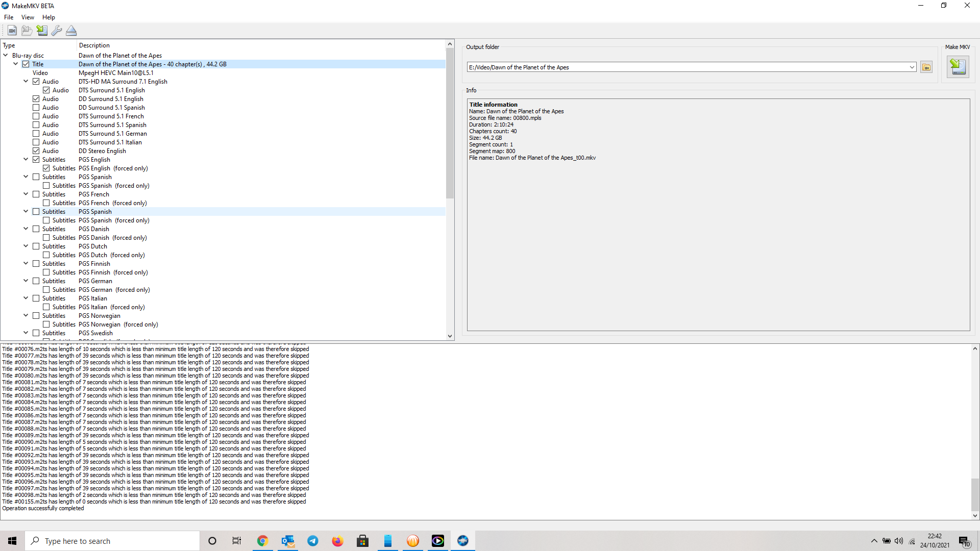Collapse PGS Dutch subtitles node
The width and height of the screenshot is (980, 551).
(x=26, y=246)
